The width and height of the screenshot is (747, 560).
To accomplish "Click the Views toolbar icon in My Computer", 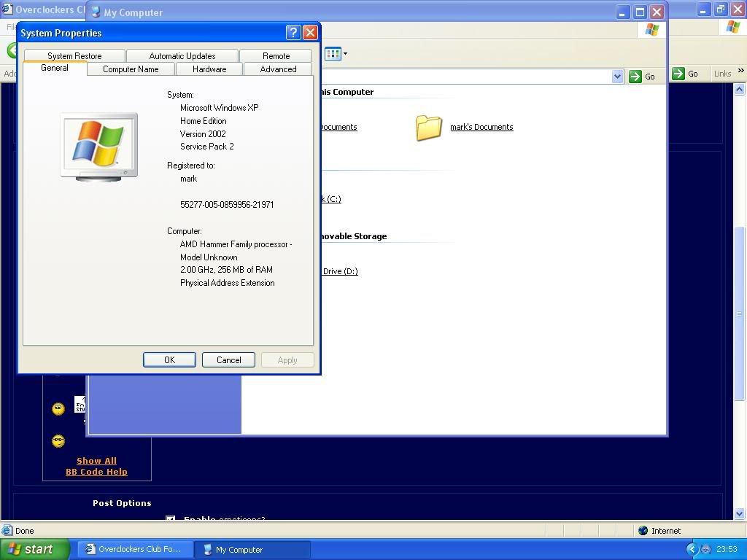I will pos(333,53).
